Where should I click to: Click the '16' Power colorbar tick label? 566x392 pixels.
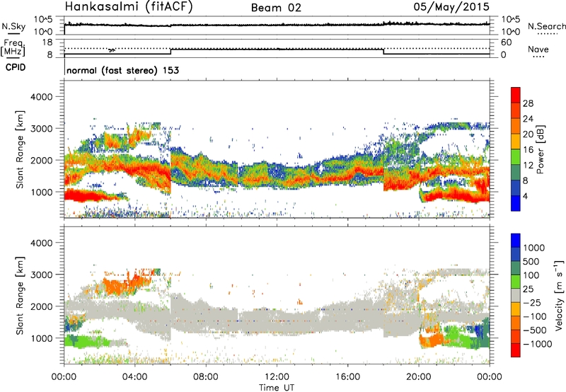pos(528,150)
